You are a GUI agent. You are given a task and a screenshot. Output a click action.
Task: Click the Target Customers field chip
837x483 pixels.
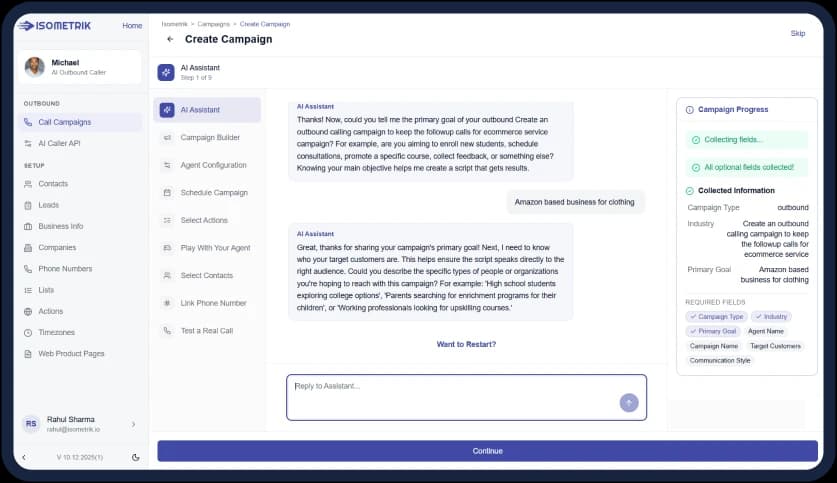point(775,346)
